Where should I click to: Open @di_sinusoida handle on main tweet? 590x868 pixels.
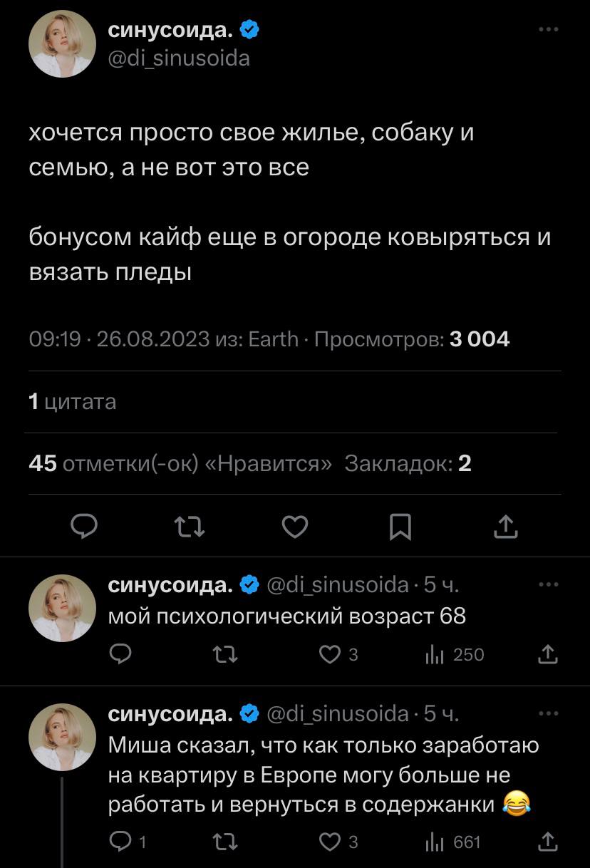pyautogui.click(x=179, y=58)
